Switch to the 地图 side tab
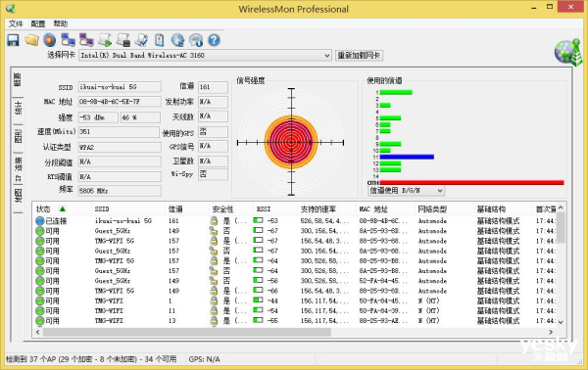Image resolution: width=588 pixels, height=370 pixels. pos(18,195)
